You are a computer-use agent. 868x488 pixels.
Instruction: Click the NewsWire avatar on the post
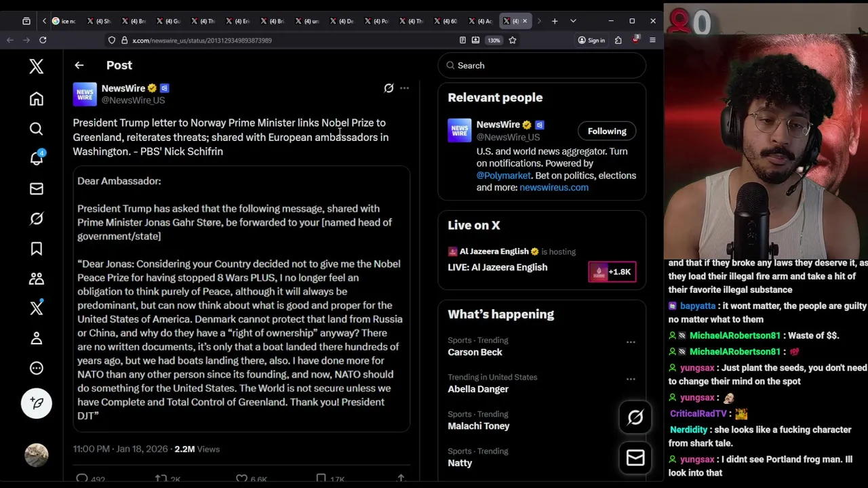85,94
